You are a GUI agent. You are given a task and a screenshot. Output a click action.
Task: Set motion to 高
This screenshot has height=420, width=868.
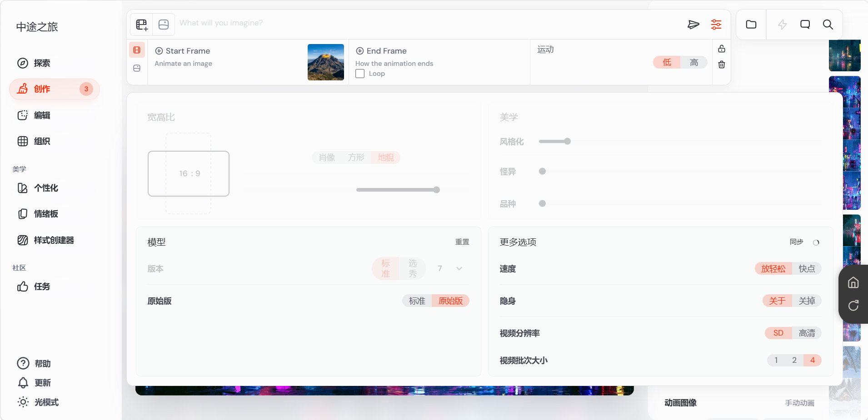[694, 62]
